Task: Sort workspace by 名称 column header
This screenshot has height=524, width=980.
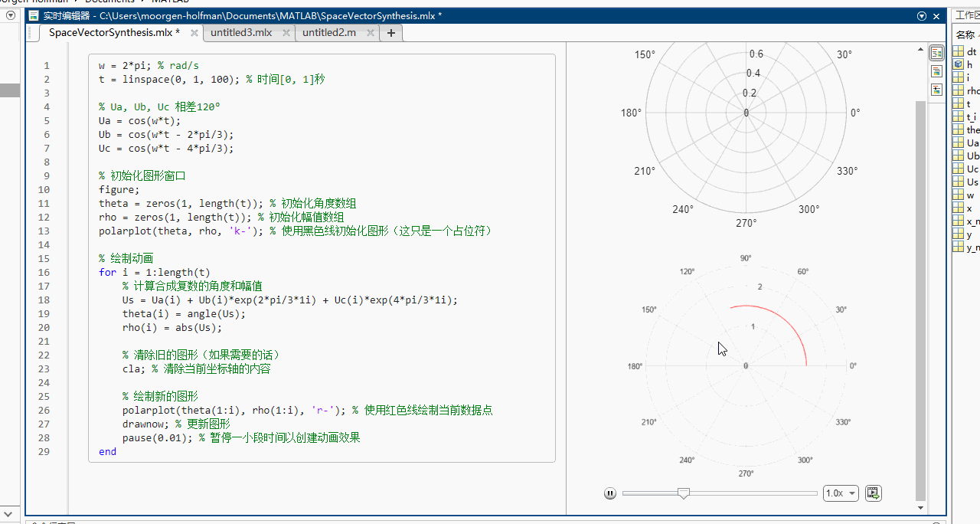Action: [965, 34]
